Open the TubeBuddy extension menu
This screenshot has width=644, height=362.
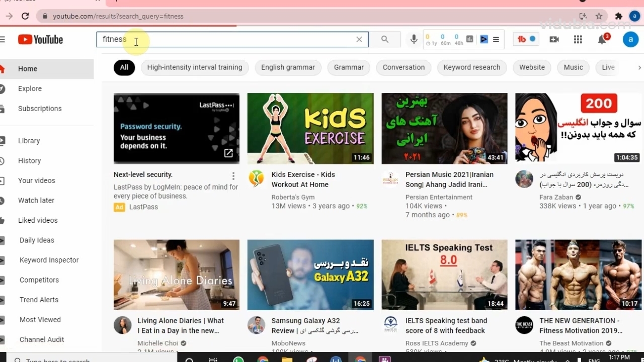point(526,39)
